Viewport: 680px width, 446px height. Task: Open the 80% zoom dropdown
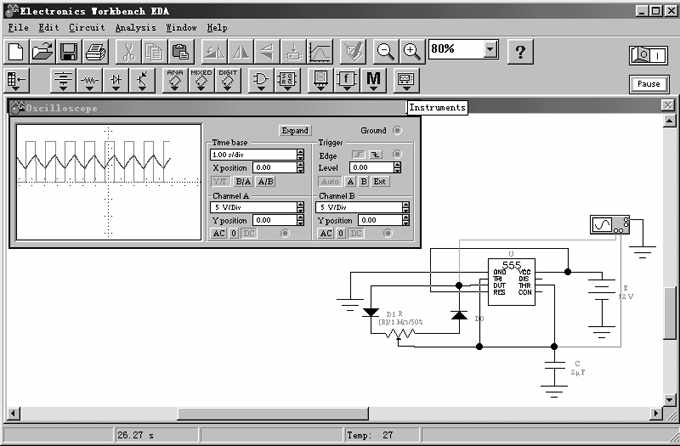490,49
